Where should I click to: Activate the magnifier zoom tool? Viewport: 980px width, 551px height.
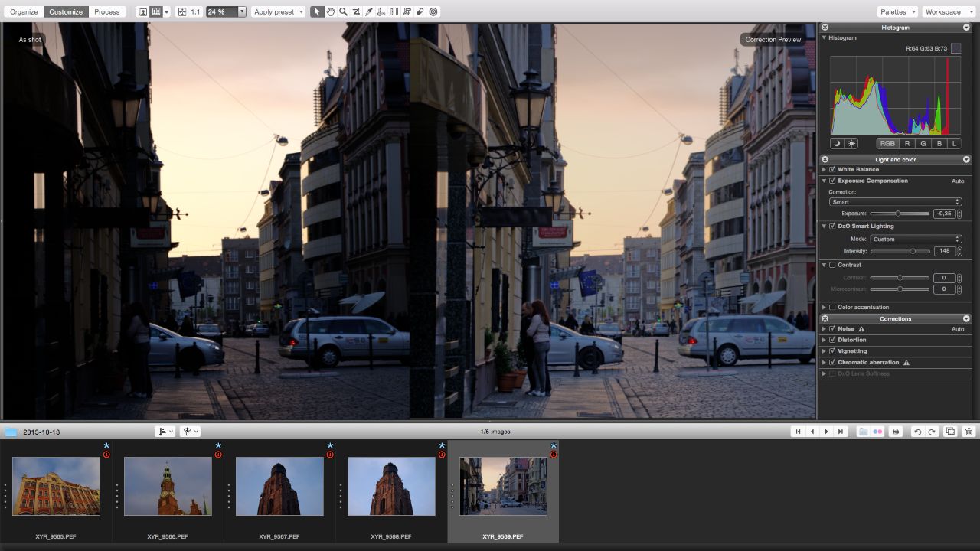coord(343,11)
